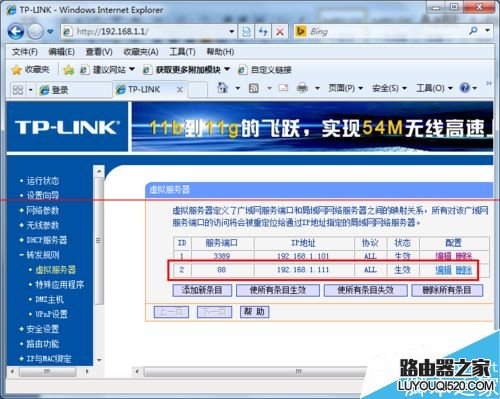Expand 安全设置 in sidebar
Image resolution: width=500 pixels, height=399 pixels.
tap(43, 329)
